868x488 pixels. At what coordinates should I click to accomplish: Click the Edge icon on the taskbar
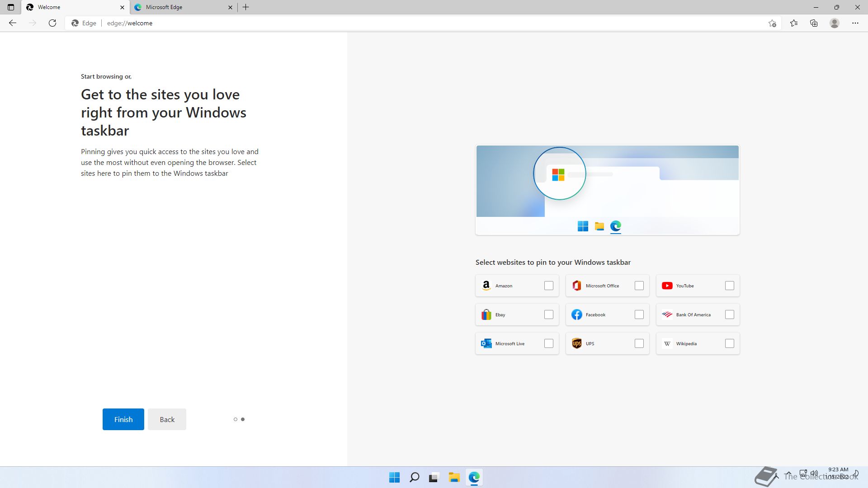point(474,477)
